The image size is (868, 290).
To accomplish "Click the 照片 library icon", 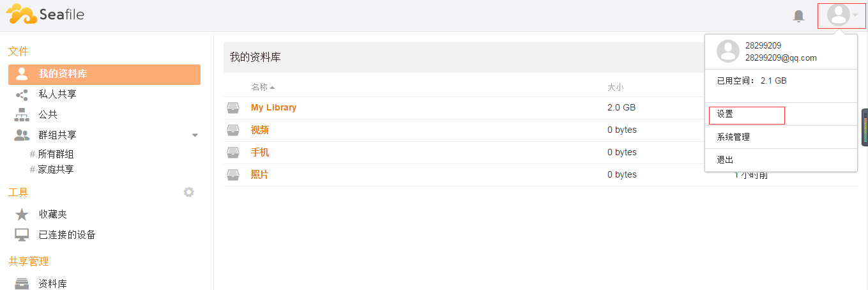I will (233, 175).
